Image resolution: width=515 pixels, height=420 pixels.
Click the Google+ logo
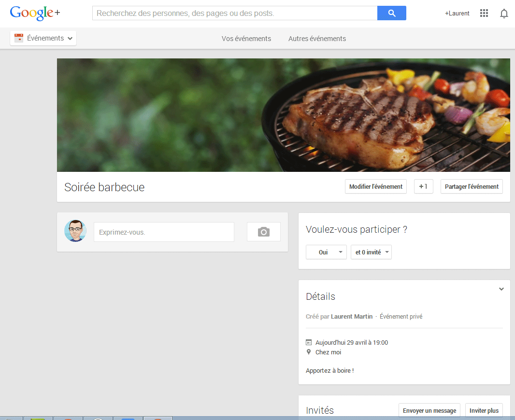[x=35, y=13]
